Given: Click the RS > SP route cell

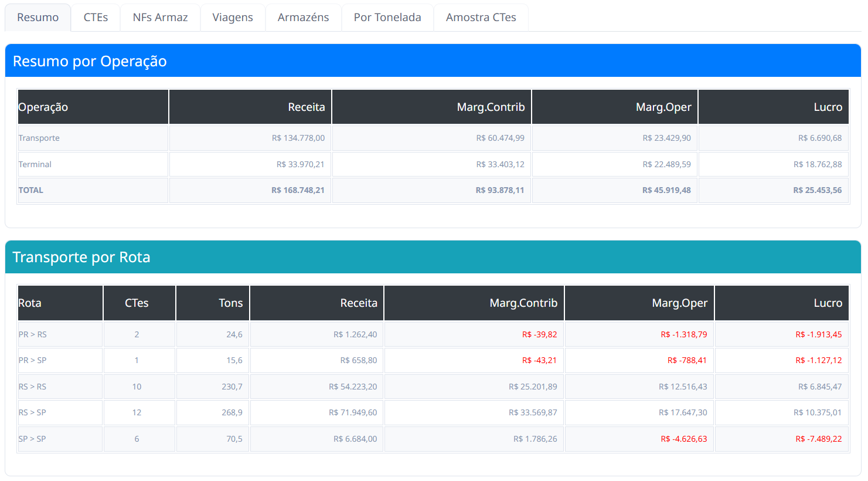Looking at the screenshot, I should (x=33, y=413).
